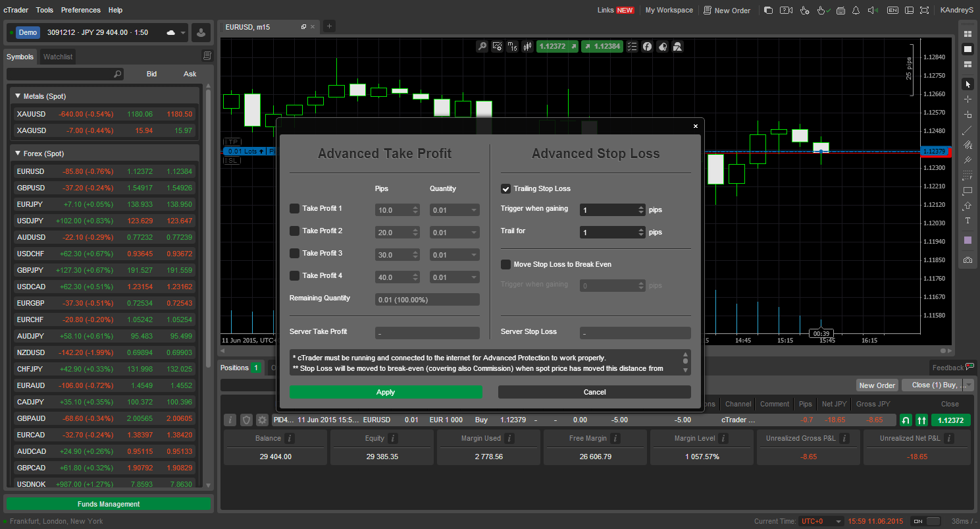980x529 pixels.
Task: Enable Take Profit 4 checkbox
Action: [x=294, y=276]
